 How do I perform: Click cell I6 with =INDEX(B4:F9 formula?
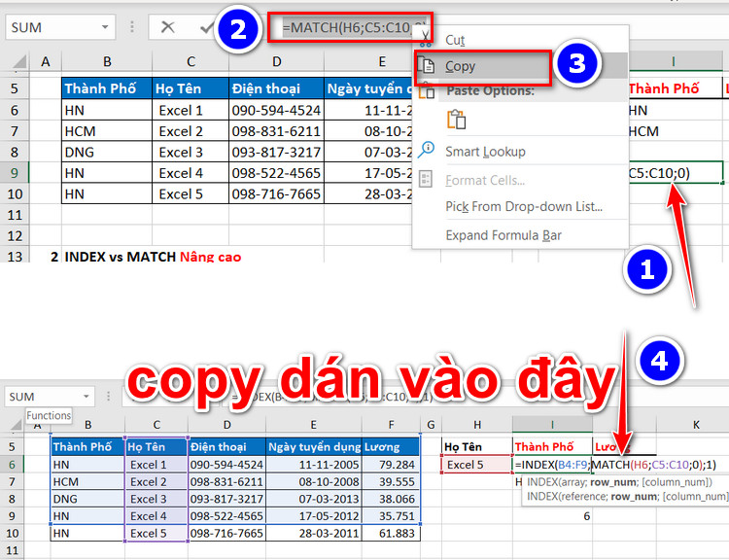(552, 464)
